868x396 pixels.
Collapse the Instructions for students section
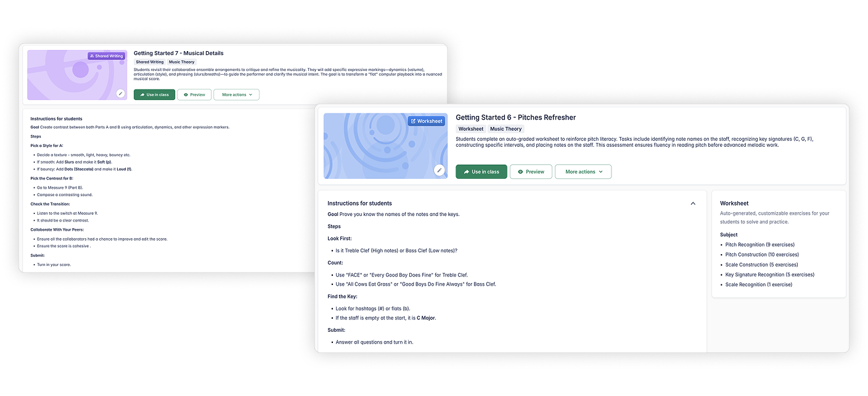pos(693,204)
